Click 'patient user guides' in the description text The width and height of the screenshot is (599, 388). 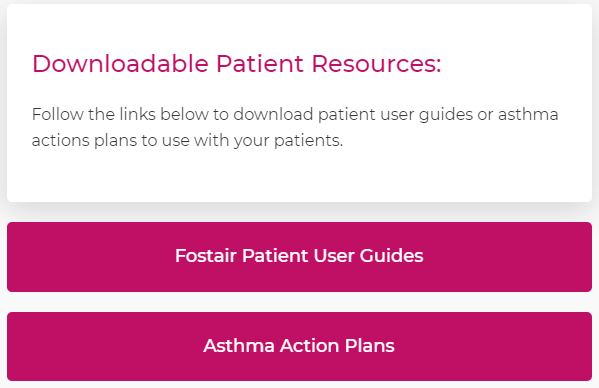395,115
